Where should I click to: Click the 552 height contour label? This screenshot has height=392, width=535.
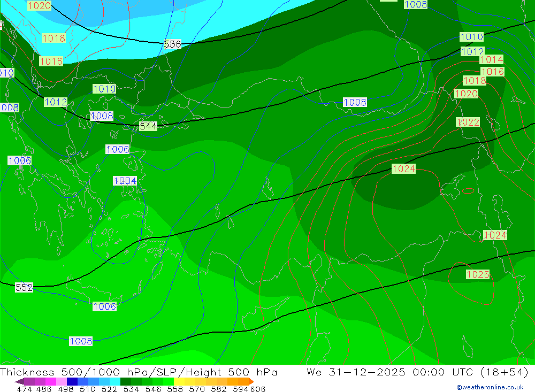click(x=24, y=288)
